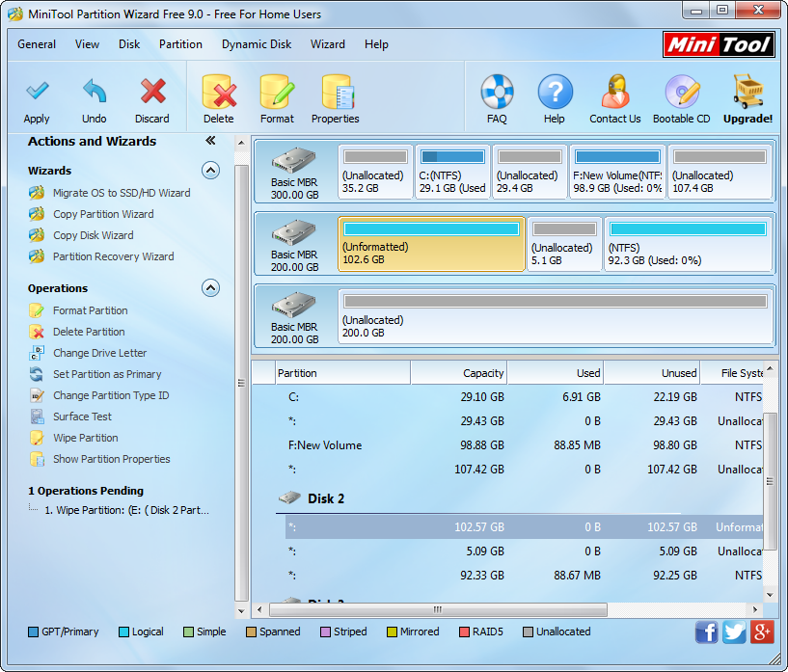Open the Dynamic Disk menu
The width and height of the screenshot is (788, 672).
coord(257,44)
